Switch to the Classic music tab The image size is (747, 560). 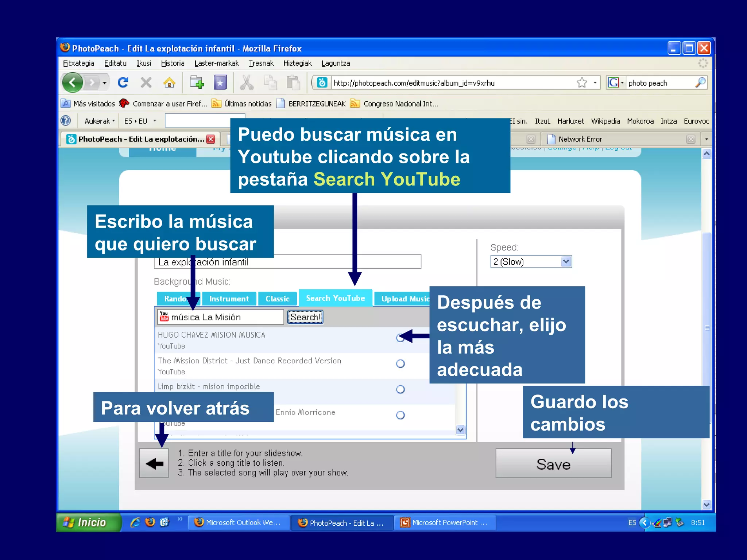coord(277,299)
